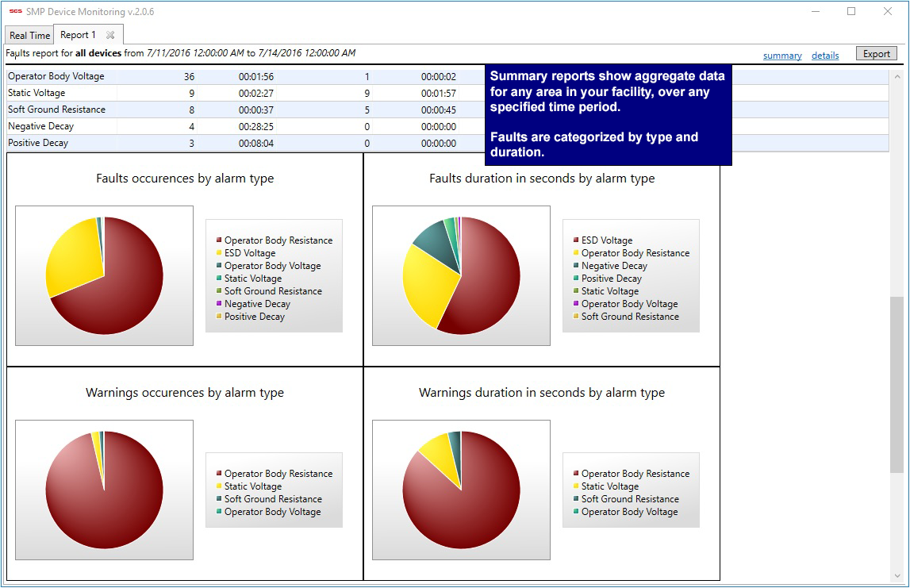910x588 pixels.
Task: Select the Report 1 tab
Action: 78,35
